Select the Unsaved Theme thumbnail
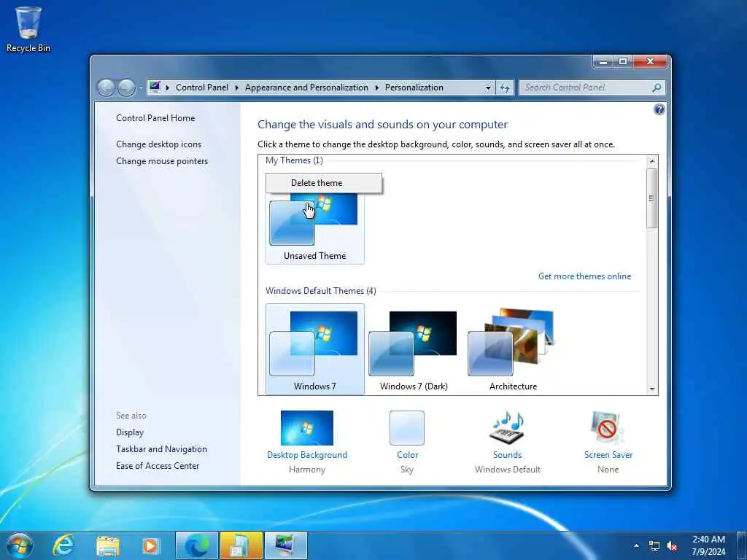This screenshot has width=747, height=560. point(315,228)
